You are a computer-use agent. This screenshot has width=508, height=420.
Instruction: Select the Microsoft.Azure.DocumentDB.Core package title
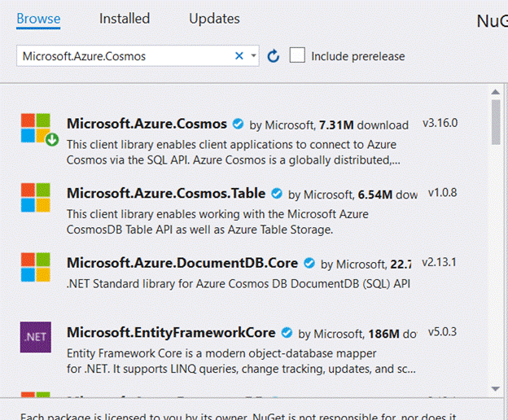pos(182,264)
